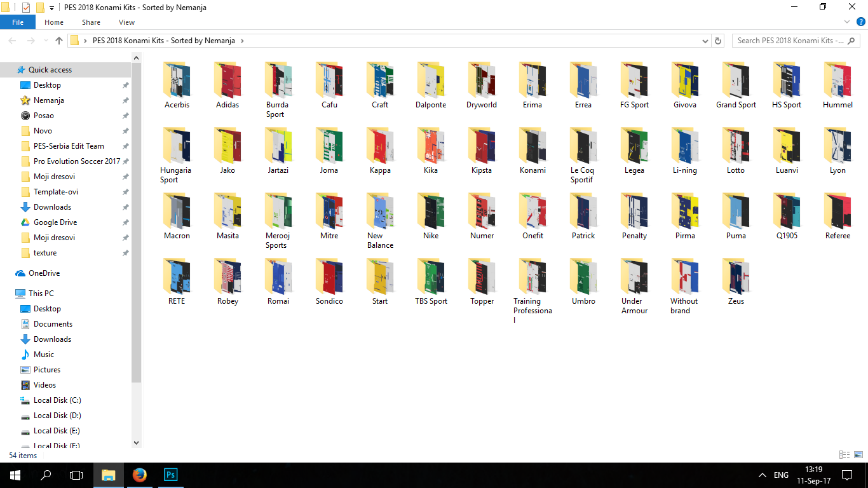Open the address bar history dropdown
868x488 pixels.
(705, 41)
